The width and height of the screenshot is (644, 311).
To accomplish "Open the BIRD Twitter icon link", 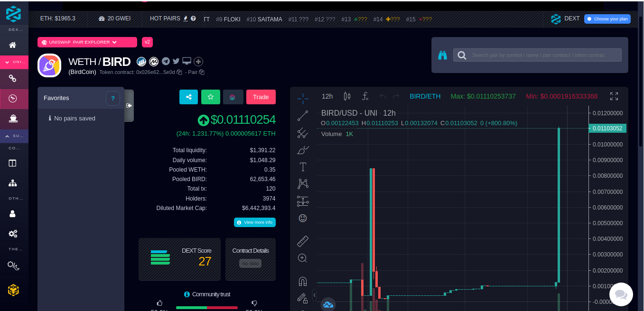I will click(x=176, y=61).
